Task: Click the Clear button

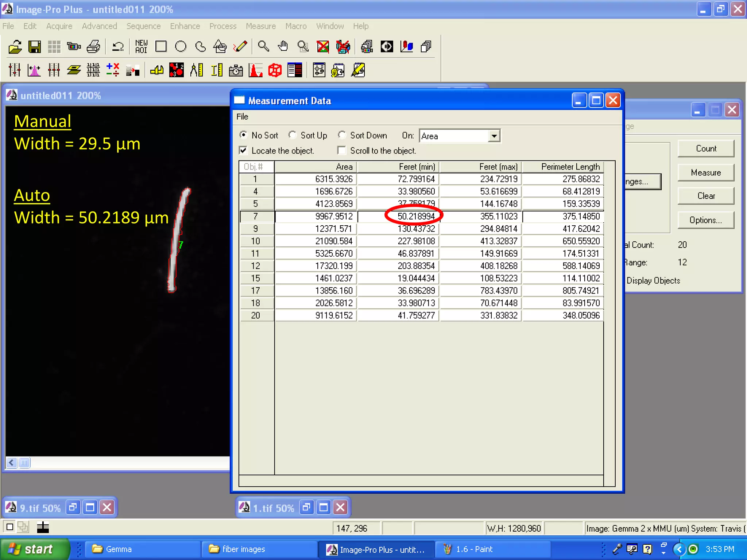Action: (x=706, y=196)
